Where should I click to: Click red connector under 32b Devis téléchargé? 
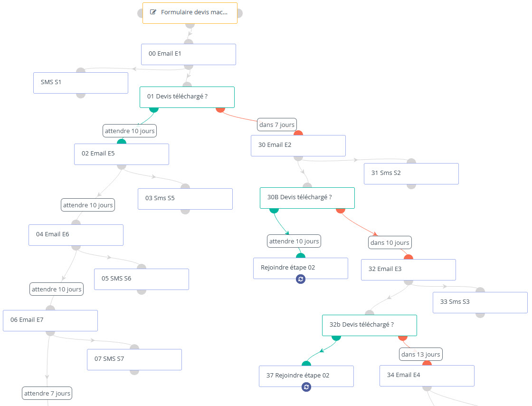[x=403, y=338]
